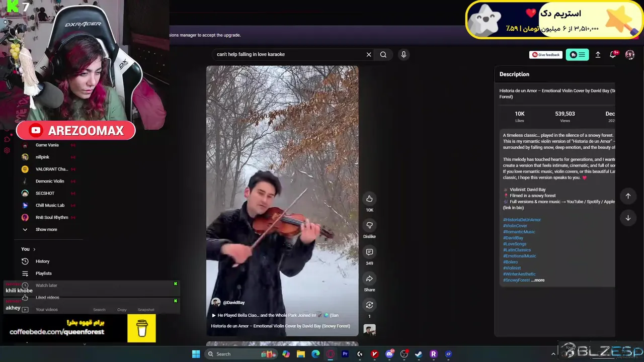Open the 'He Played Bella Ciao' related video
The height and width of the screenshot is (362, 644).
[275, 315]
